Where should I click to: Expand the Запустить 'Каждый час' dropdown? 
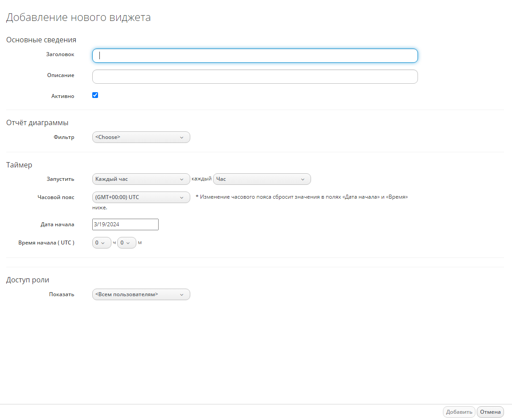[141, 179]
